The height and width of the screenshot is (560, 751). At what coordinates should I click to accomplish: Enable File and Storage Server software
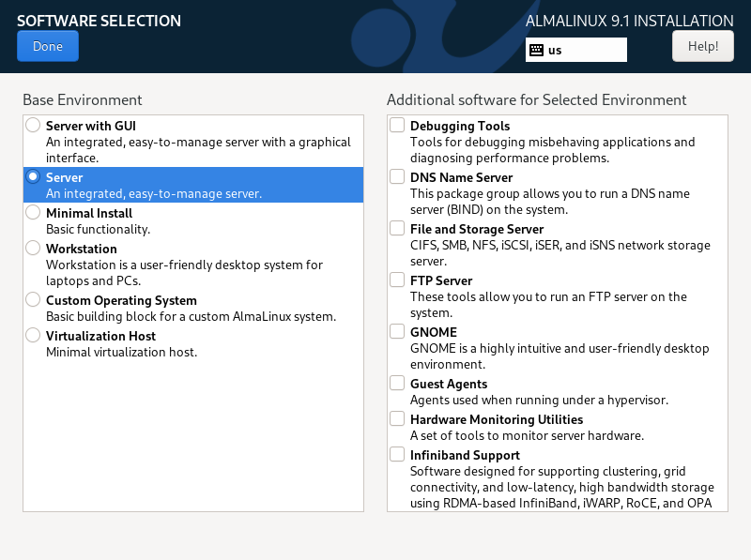[396, 227]
